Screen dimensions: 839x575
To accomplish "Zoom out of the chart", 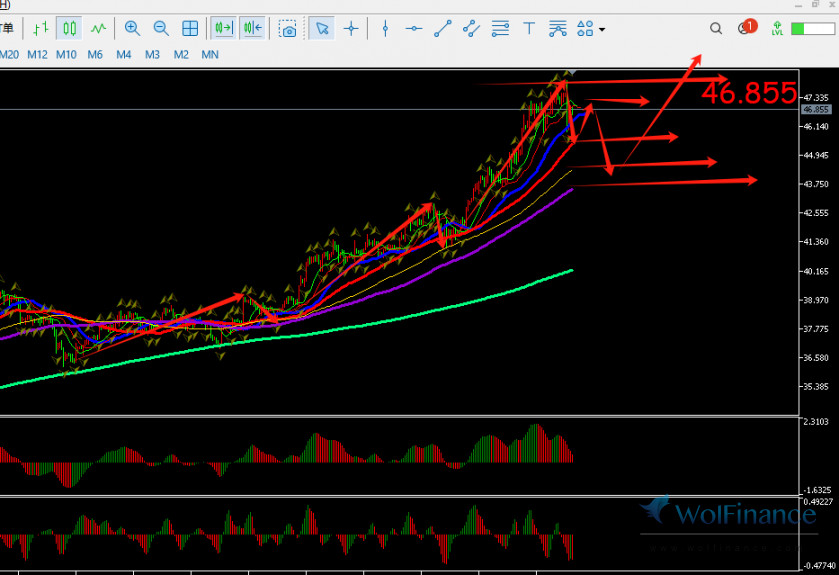I will (x=161, y=29).
